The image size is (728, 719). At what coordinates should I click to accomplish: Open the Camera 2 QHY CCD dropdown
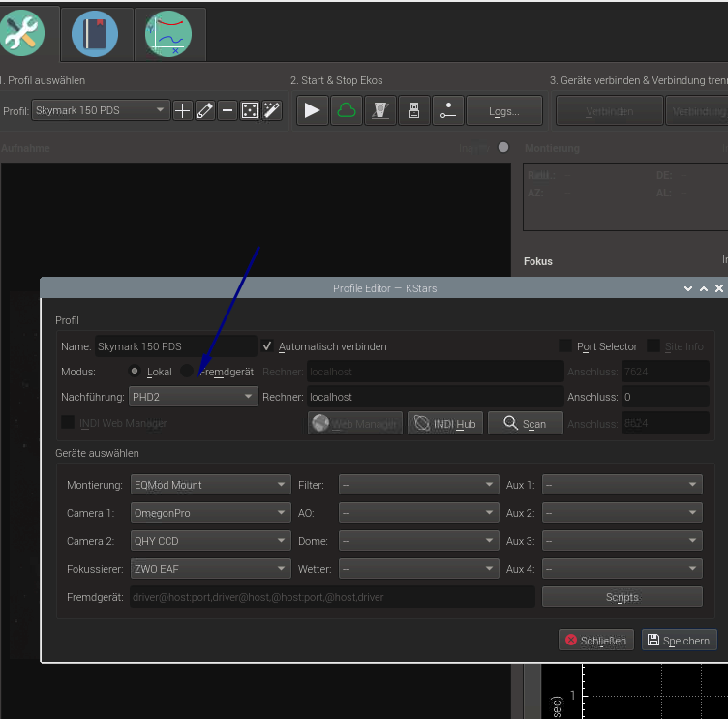click(211, 541)
